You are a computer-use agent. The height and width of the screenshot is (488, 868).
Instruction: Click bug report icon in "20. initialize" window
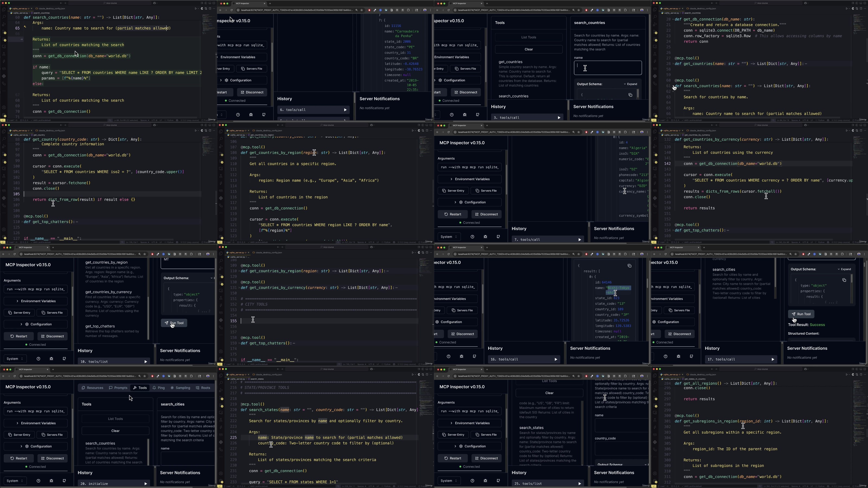point(51,481)
